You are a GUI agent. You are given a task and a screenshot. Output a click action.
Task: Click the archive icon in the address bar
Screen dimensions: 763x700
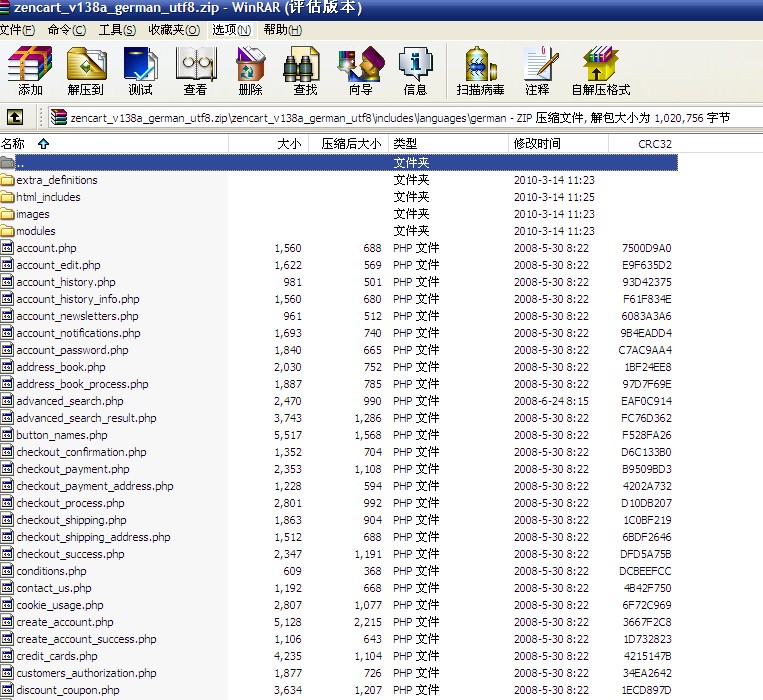(x=59, y=117)
